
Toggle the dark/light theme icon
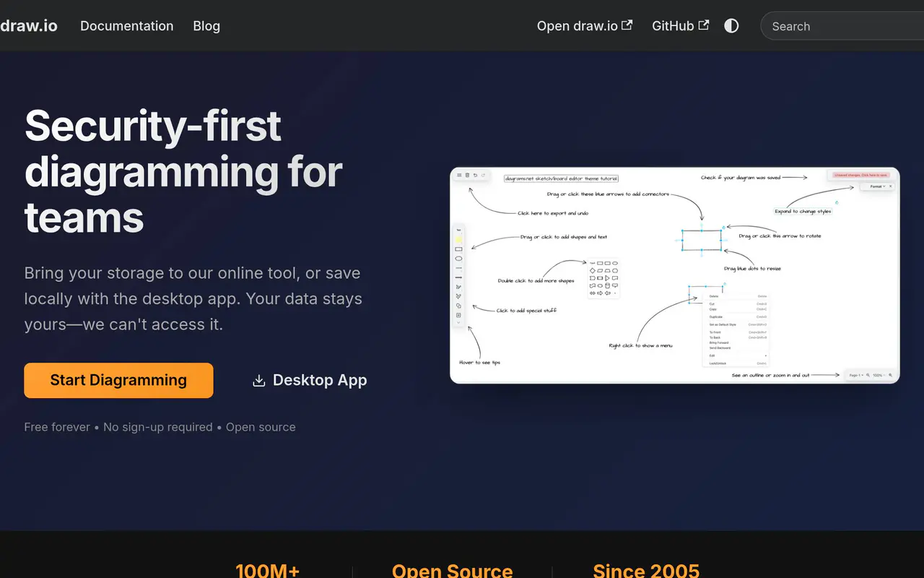point(731,26)
